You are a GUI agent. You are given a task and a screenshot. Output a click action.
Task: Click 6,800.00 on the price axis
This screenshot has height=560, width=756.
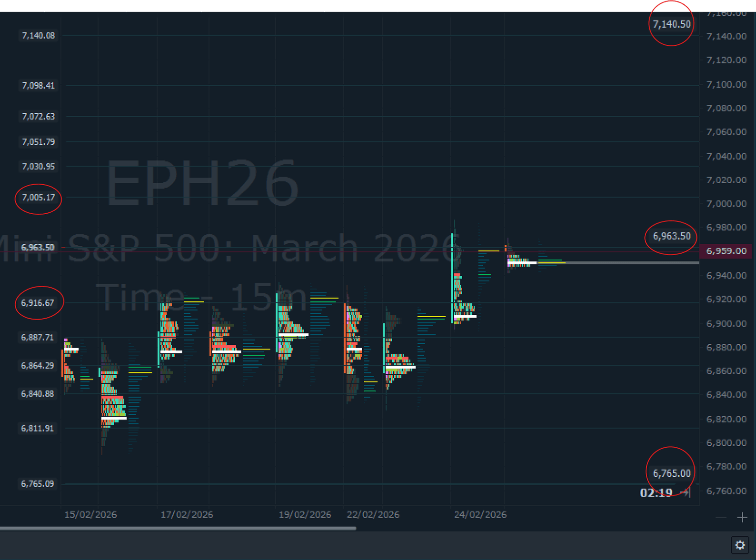pos(726,443)
